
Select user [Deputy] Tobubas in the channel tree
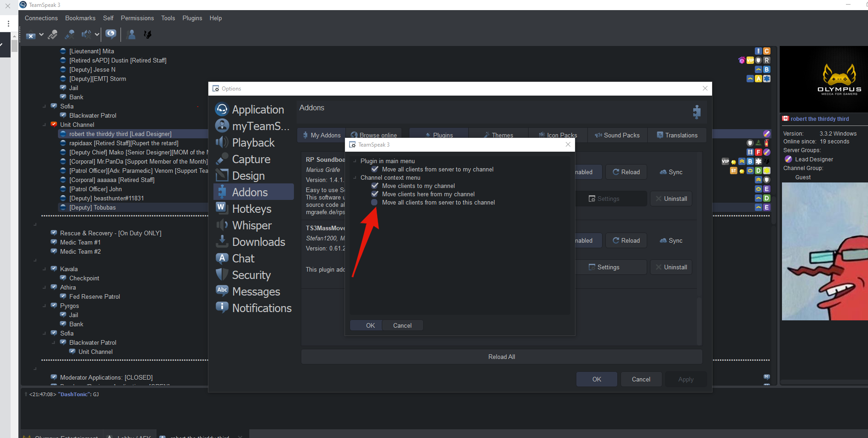(92, 207)
